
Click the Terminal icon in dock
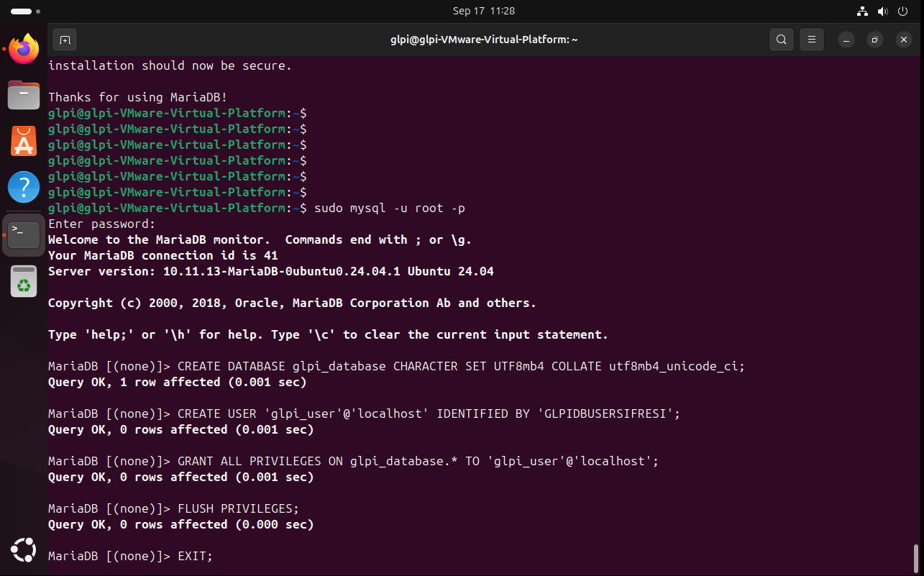tap(24, 234)
